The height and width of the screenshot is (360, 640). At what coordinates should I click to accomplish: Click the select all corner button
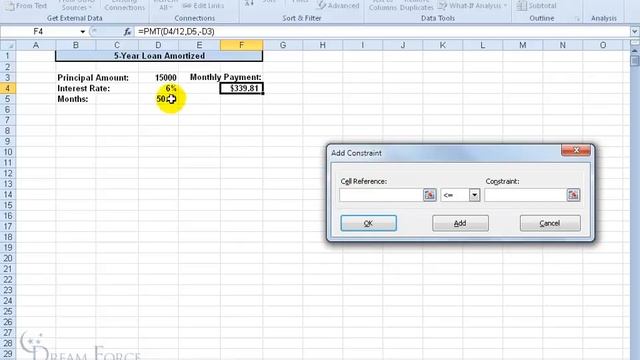(x=7, y=45)
